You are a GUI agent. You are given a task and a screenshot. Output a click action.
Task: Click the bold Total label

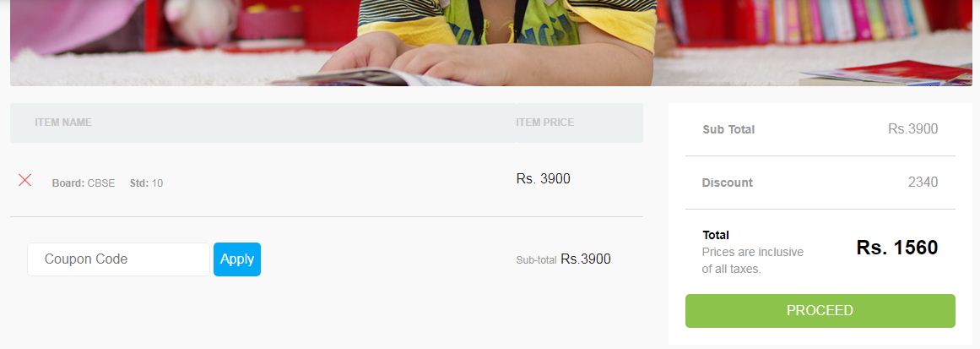pyautogui.click(x=716, y=235)
